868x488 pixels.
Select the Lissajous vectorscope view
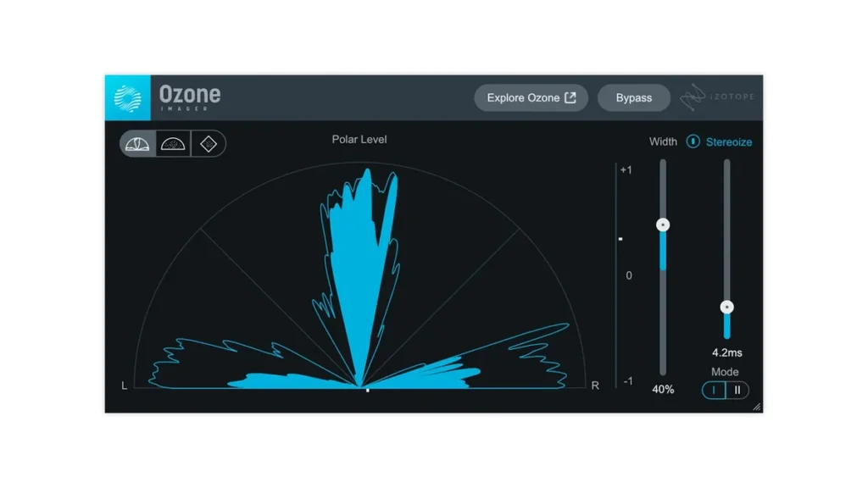[209, 144]
